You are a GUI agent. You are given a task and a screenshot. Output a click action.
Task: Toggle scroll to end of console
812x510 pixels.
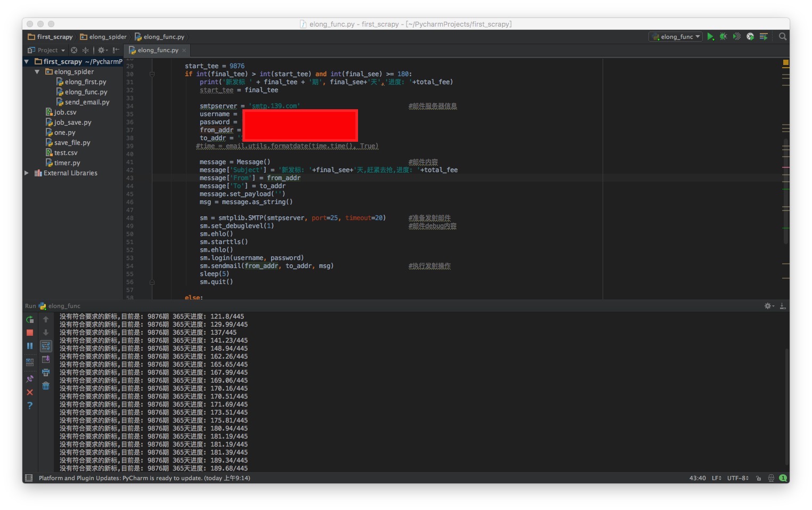pos(46,360)
